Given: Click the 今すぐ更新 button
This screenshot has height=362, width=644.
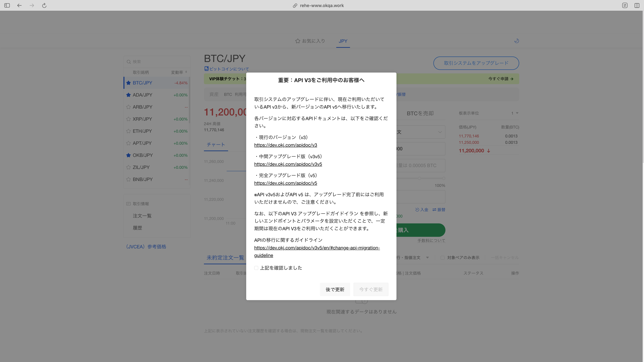Looking at the screenshot, I should click(371, 289).
